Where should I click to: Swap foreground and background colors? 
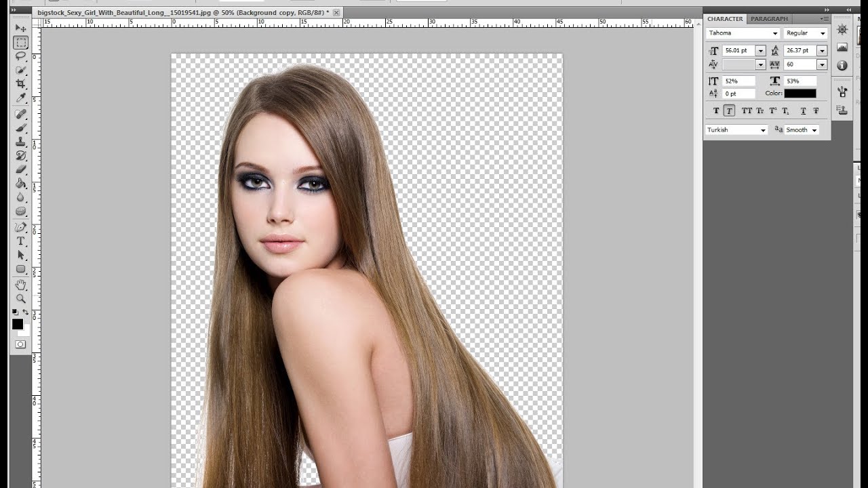coord(26,312)
